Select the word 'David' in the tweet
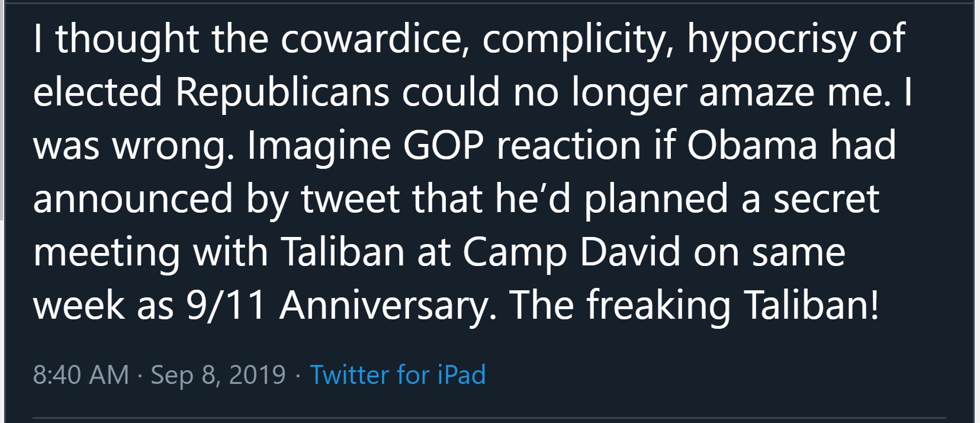 [x=630, y=252]
